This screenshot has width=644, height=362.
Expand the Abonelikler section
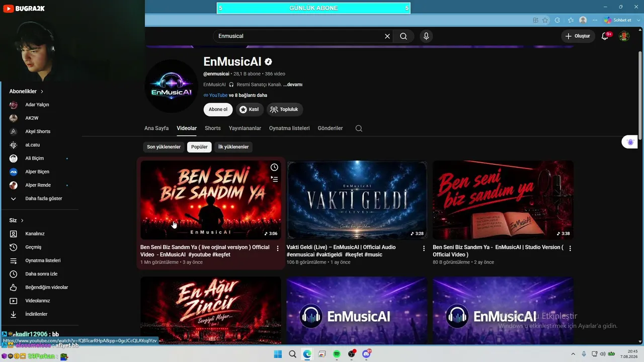coord(26,92)
